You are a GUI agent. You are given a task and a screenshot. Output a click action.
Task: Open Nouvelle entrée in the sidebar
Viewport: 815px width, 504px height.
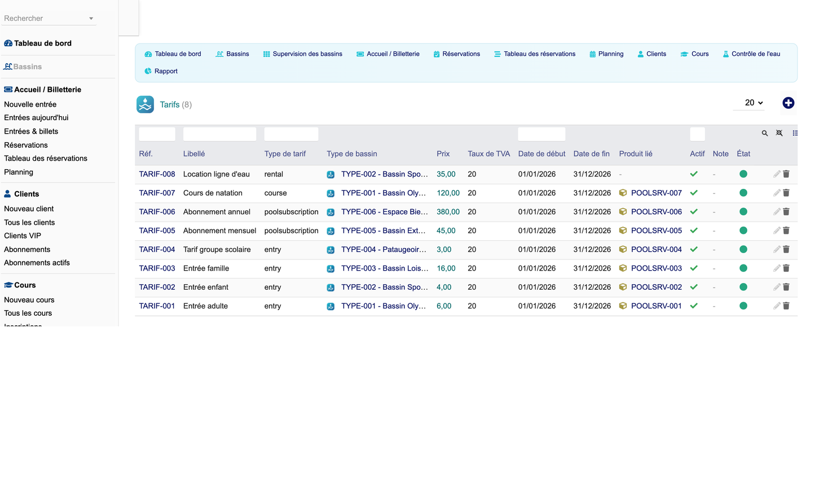[x=30, y=104]
